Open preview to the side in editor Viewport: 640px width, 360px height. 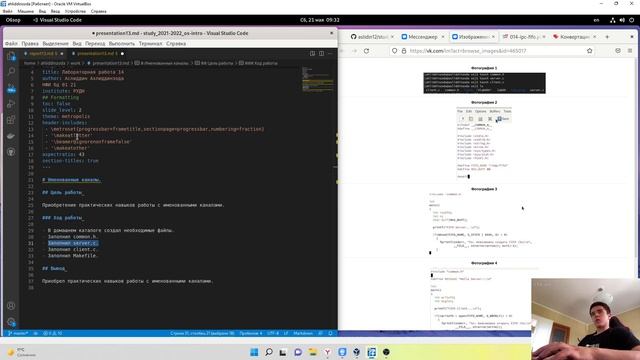(x=312, y=53)
